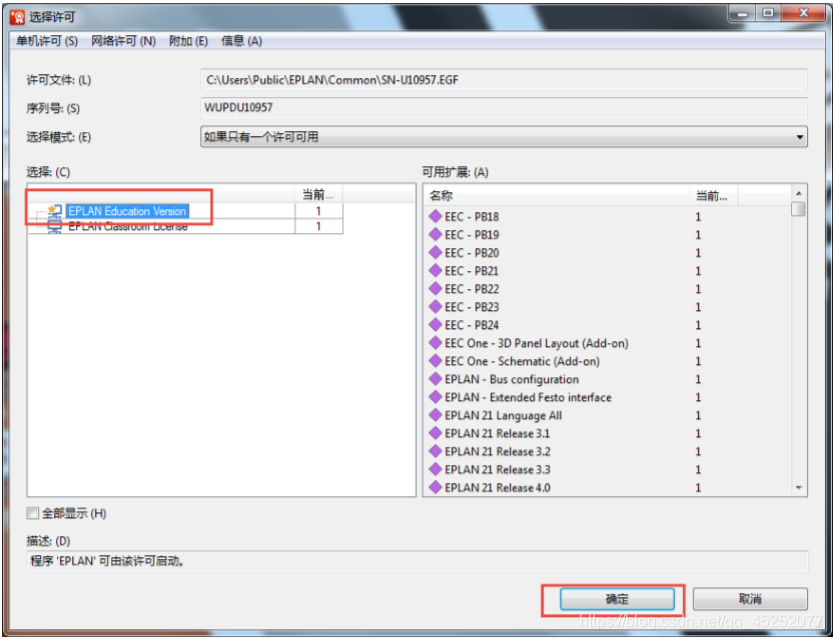Cancel the dialog with 取消 button
Screen dimensions: 833x640
click(750, 599)
